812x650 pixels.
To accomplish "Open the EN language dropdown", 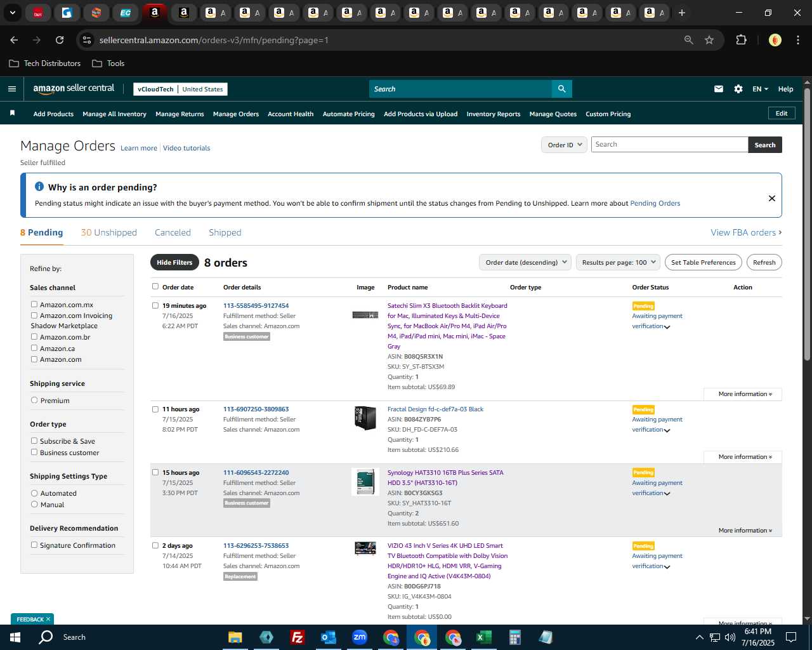I will point(760,89).
